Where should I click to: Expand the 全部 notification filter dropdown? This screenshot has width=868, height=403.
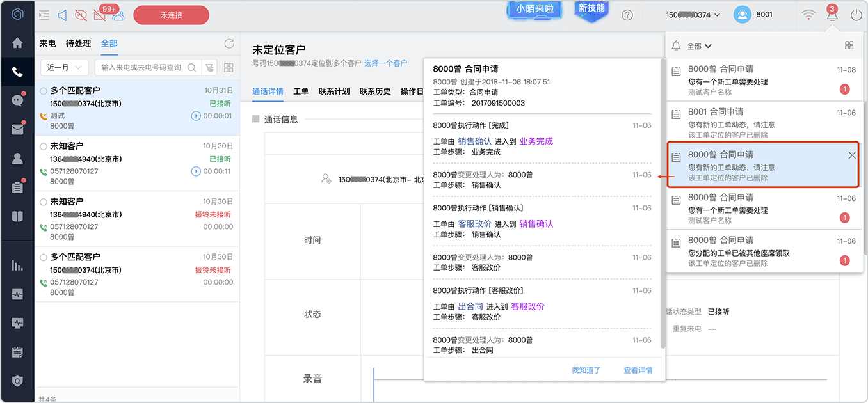click(x=699, y=46)
